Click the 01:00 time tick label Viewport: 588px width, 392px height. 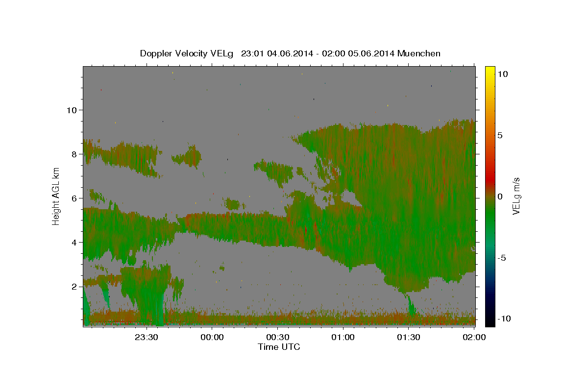[343, 337]
